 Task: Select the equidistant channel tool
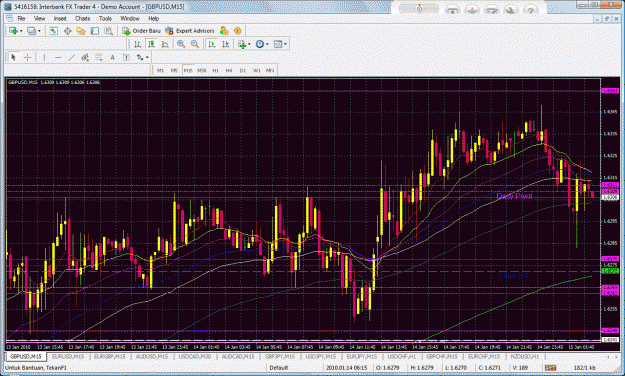[85, 57]
